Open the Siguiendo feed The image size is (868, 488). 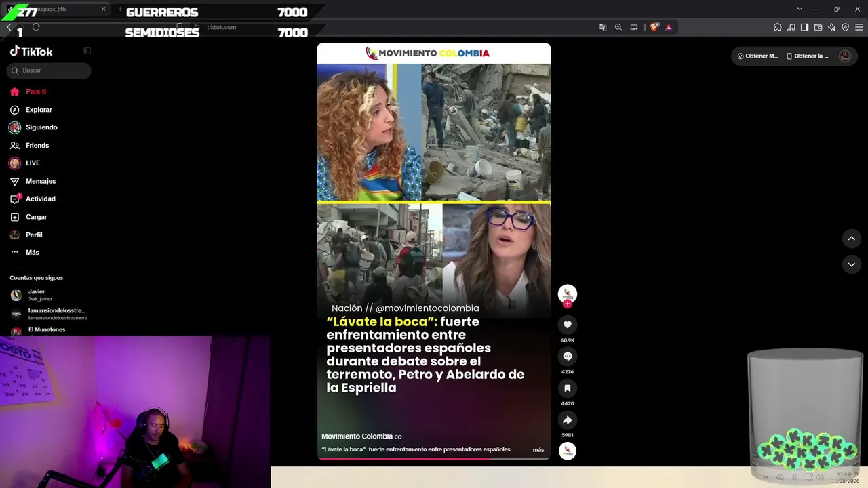(x=33, y=127)
